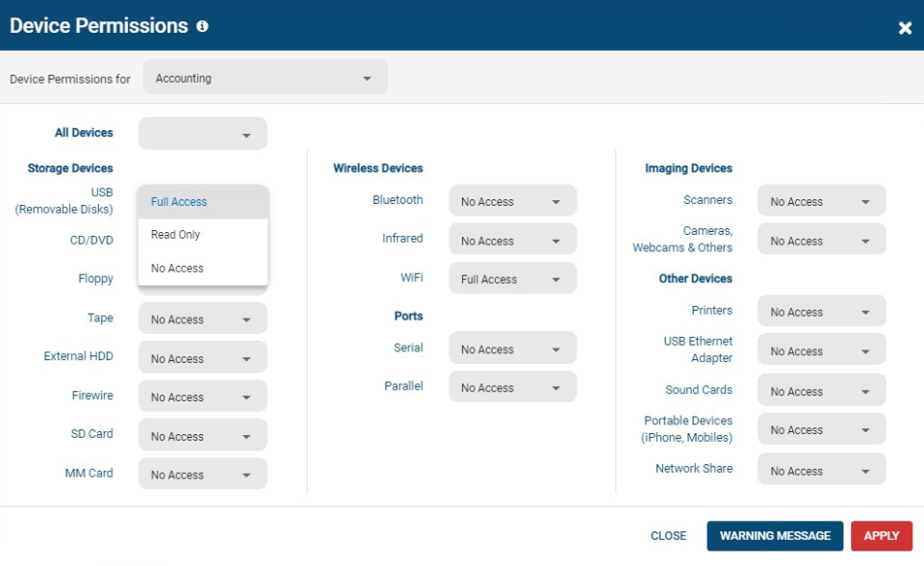Viewport: 924px width, 566px height.
Task: Open the Infrared permission dropdown
Action: click(x=512, y=239)
